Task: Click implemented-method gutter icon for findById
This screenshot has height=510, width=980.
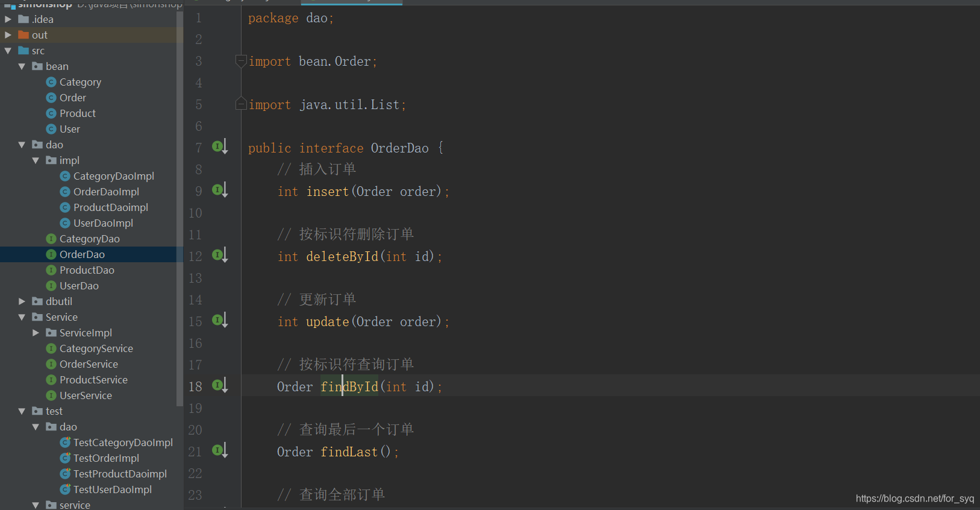Action: (220, 385)
